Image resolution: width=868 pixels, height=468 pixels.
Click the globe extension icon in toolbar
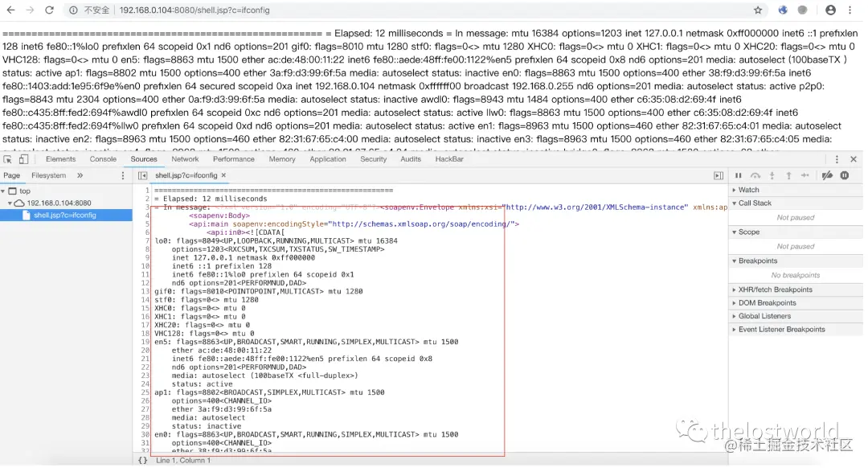[x=783, y=10]
